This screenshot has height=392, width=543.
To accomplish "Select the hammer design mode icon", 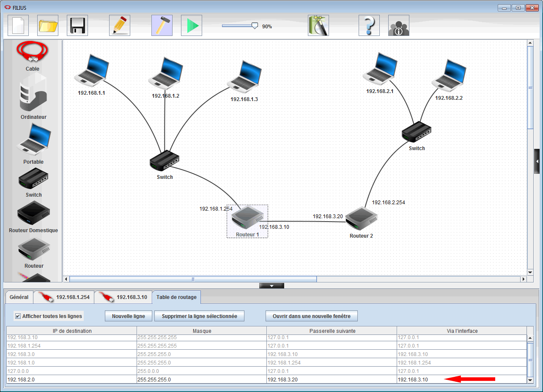I will pyautogui.click(x=162, y=26).
